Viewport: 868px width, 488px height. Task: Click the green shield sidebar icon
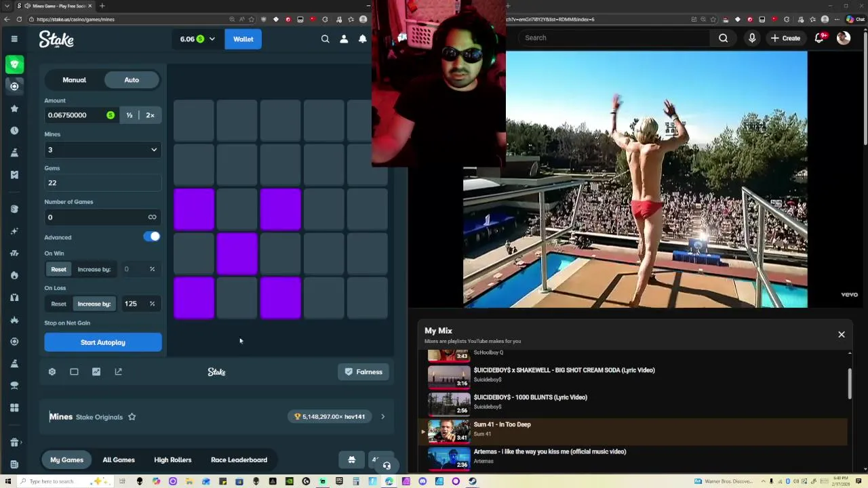click(x=14, y=64)
